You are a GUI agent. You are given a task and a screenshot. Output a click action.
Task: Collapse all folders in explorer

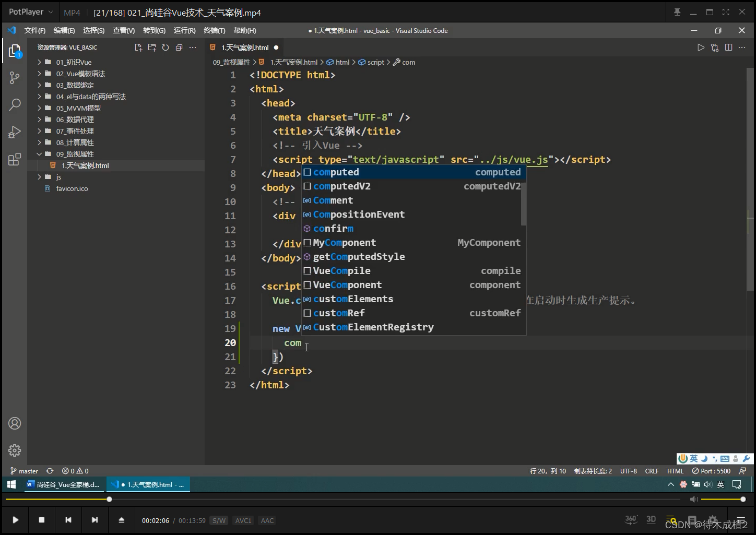pos(179,47)
